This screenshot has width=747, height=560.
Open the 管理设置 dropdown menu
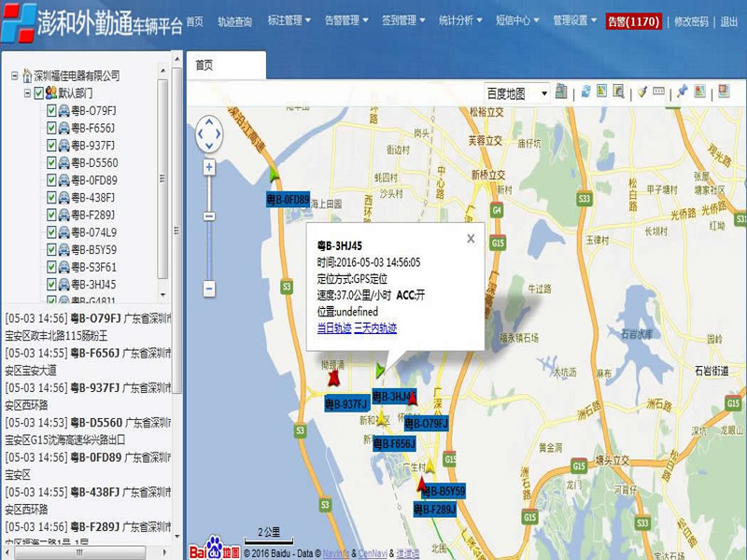point(574,21)
